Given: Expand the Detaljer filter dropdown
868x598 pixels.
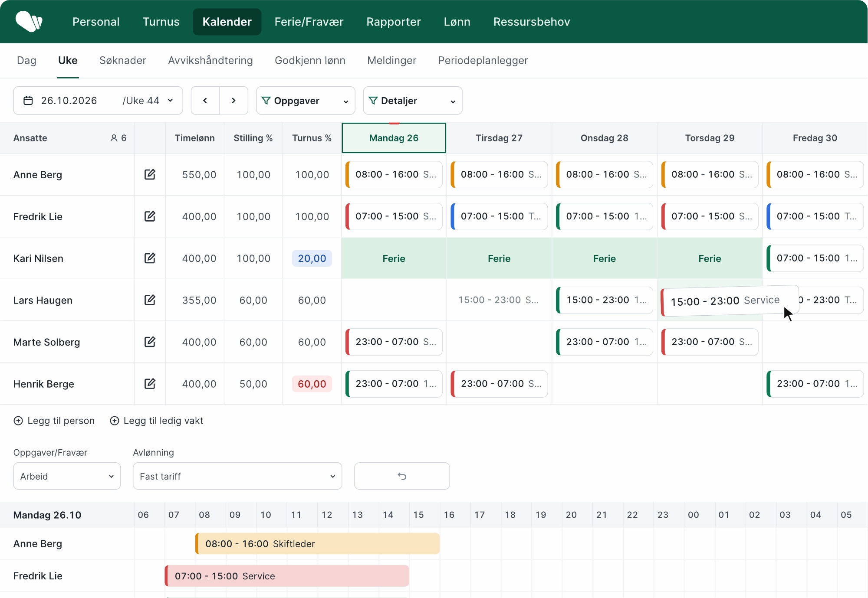Looking at the screenshot, I should point(413,101).
